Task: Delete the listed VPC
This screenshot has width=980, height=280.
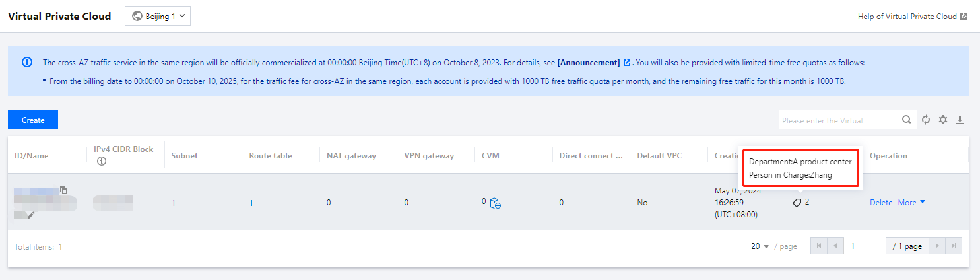Action: pos(880,203)
